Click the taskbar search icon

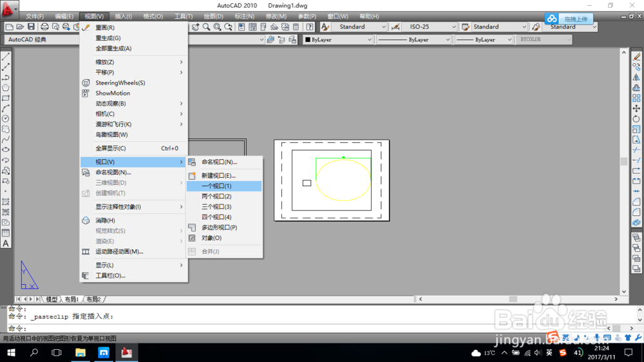click(x=33, y=352)
